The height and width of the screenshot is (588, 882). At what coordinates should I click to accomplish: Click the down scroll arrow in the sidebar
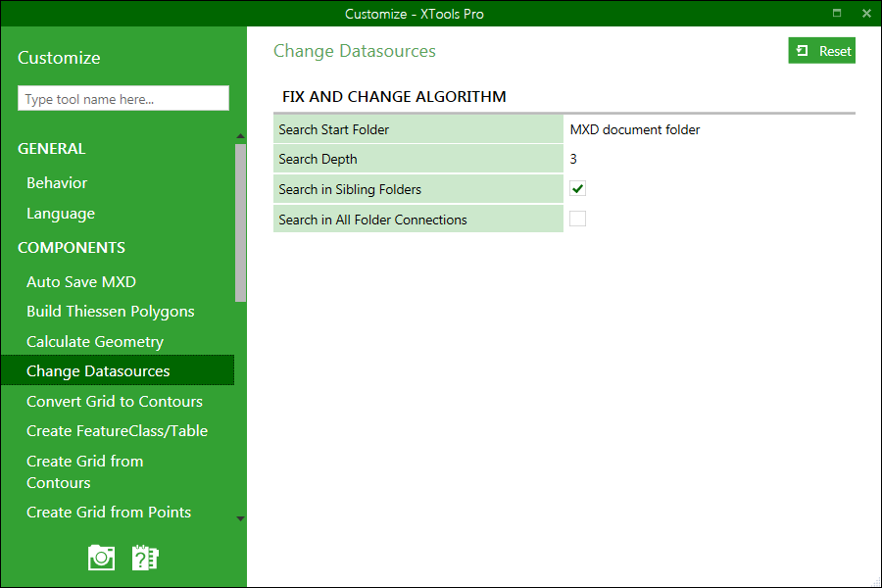240,517
